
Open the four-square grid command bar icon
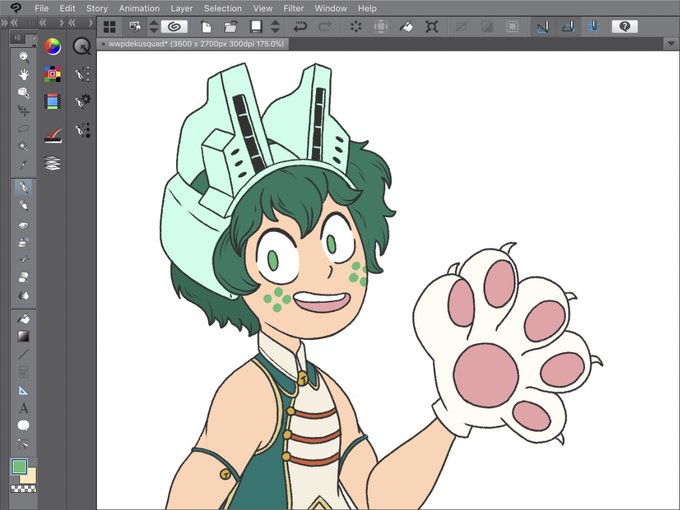click(x=110, y=27)
